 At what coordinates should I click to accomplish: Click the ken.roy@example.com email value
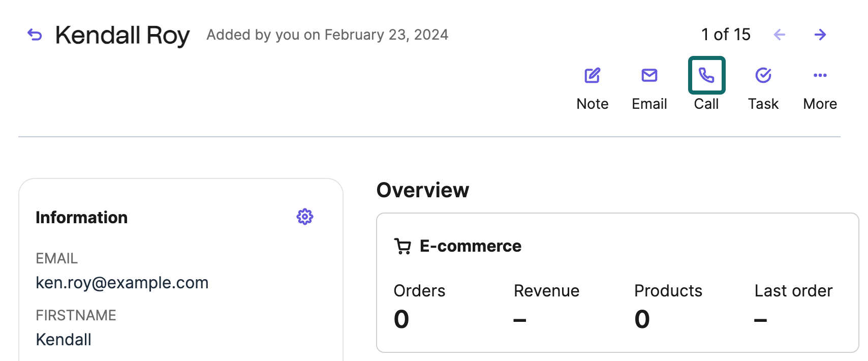coord(122,283)
